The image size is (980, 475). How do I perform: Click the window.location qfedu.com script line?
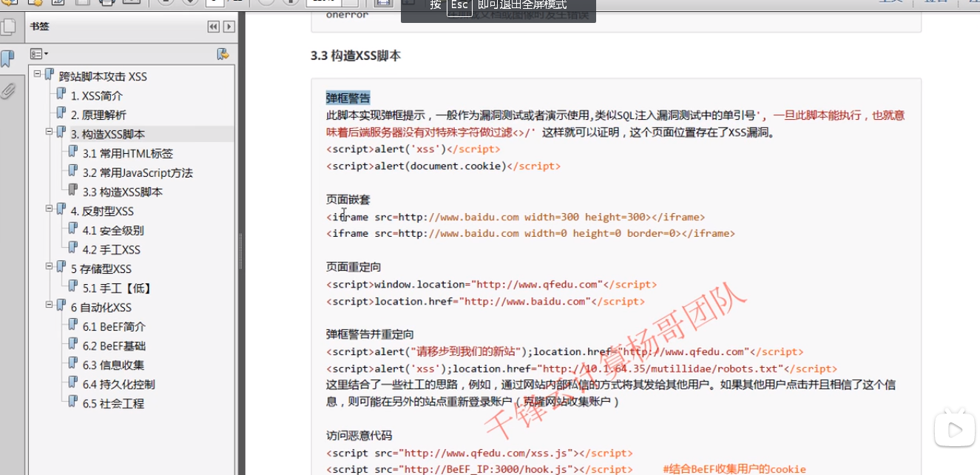pos(491,284)
